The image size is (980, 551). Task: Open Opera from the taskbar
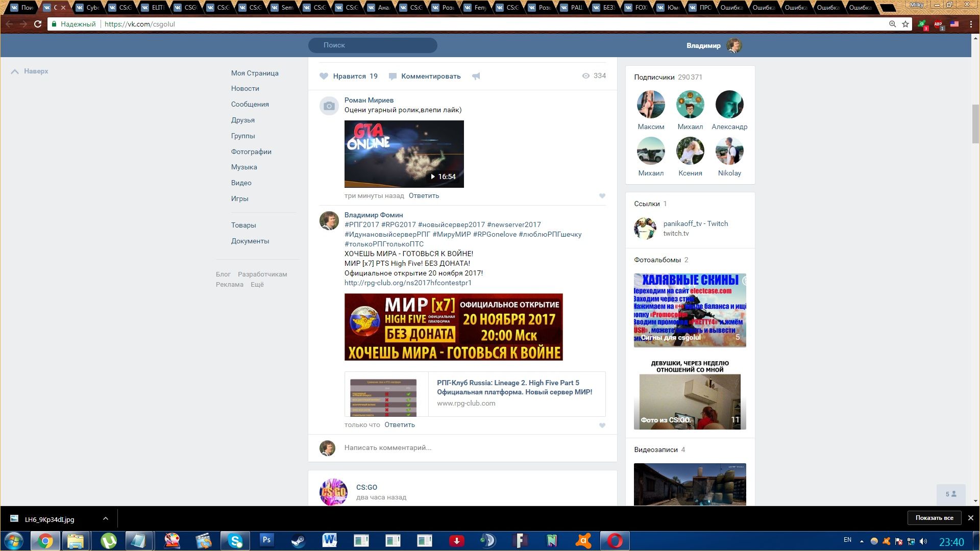click(x=615, y=541)
